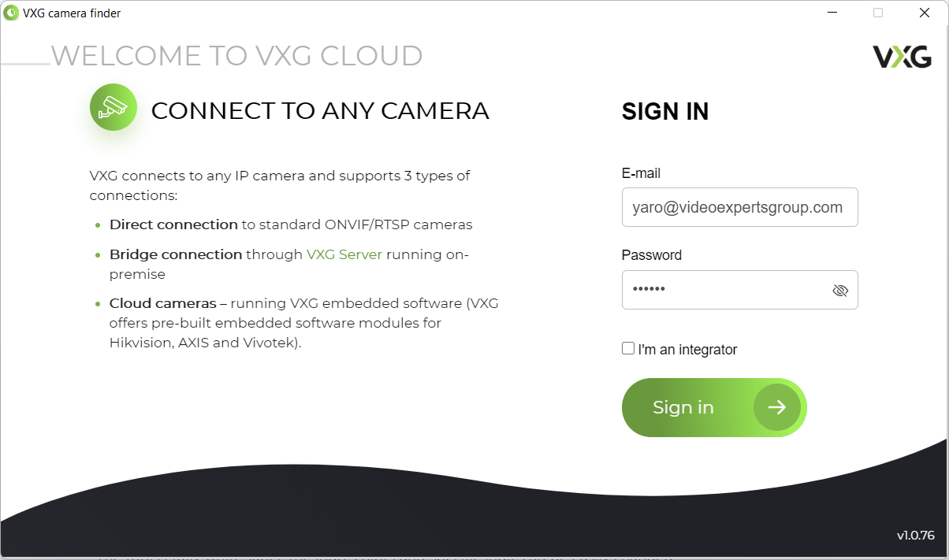Click the "Bridge connection" bold text

[x=176, y=254]
